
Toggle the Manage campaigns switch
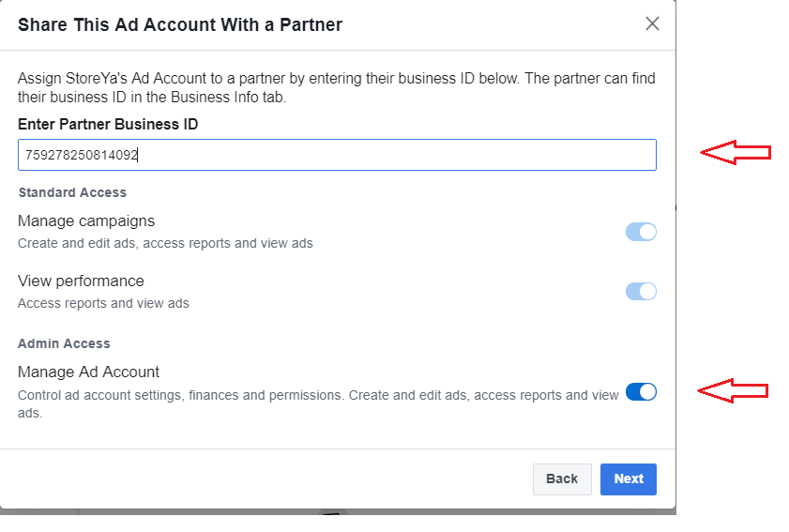(x=641, y=232)
